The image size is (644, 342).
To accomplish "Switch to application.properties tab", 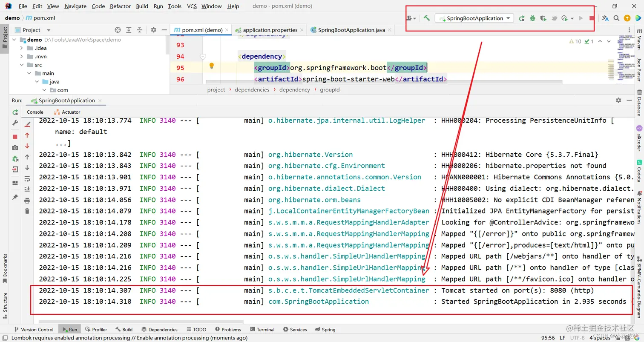I will (x=270, y=30).
